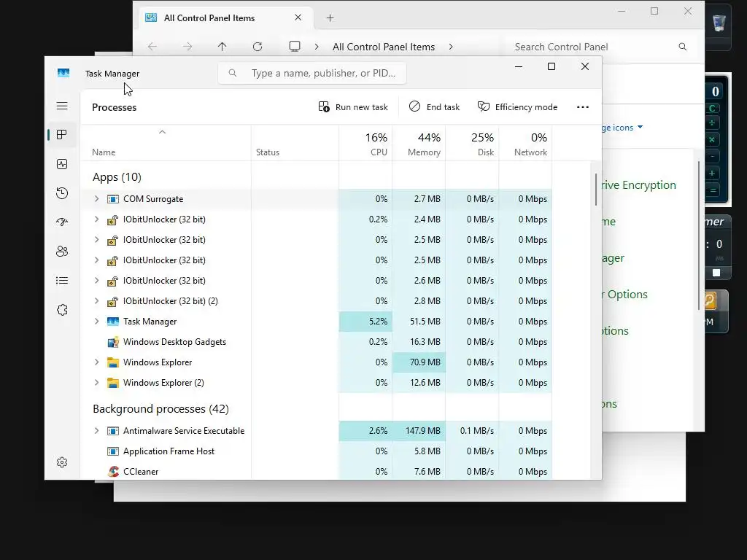Image resolution: width=747 pixels, height=560 pixels.
Task: Open address bar chevron after All Control Panel Items
Action: tap(451, 47)
